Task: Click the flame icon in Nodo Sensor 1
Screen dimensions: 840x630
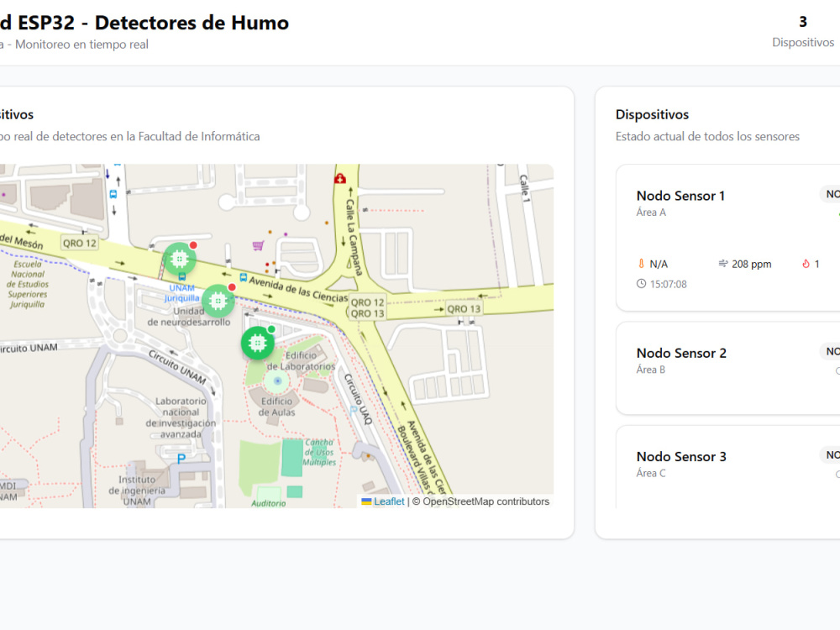Action: (x=806, y=264)
